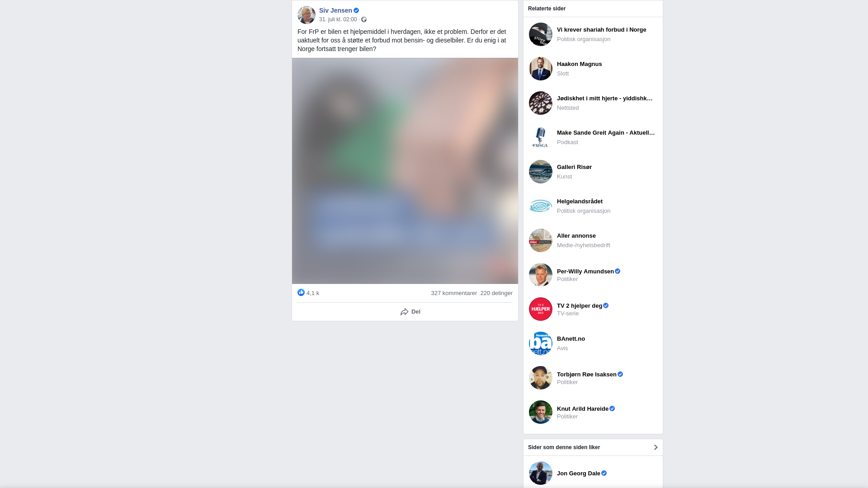The image size is (868, 488).
Task: Click the BAnett.no logo icon
Action: coord(541,343)
